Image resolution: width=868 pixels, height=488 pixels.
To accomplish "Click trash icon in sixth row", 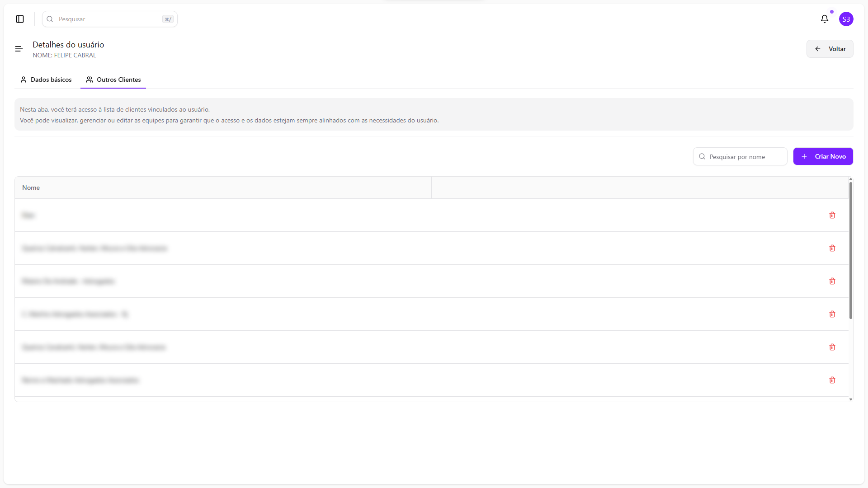I will 832,380.
